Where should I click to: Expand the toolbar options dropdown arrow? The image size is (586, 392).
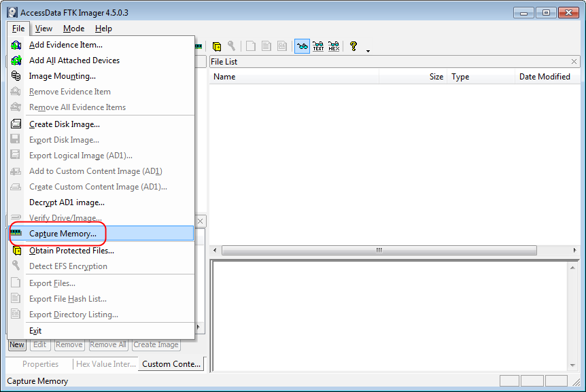(x=368, y=51)
